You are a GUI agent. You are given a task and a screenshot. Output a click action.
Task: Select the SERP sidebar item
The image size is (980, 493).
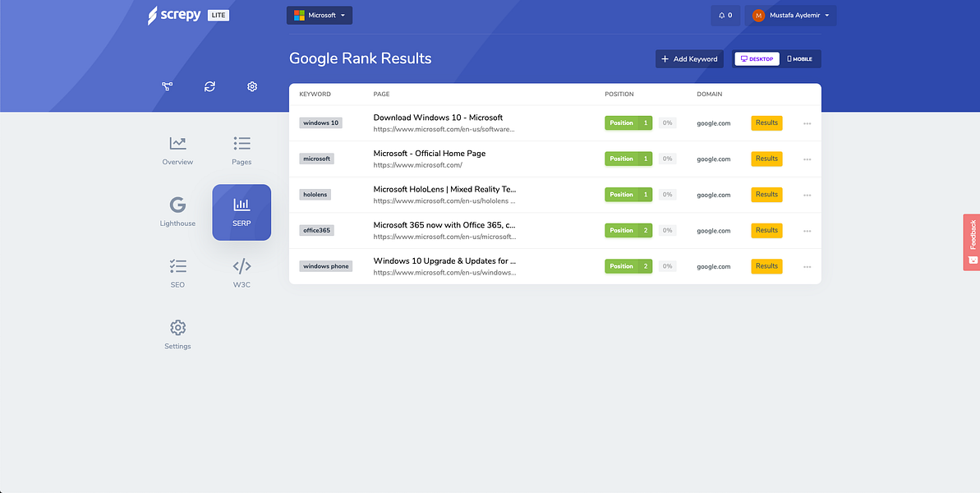[242, 213]
